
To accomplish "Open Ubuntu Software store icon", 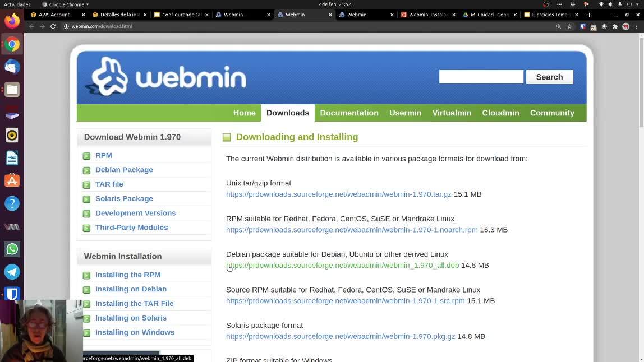I will [x=12, y=180].
